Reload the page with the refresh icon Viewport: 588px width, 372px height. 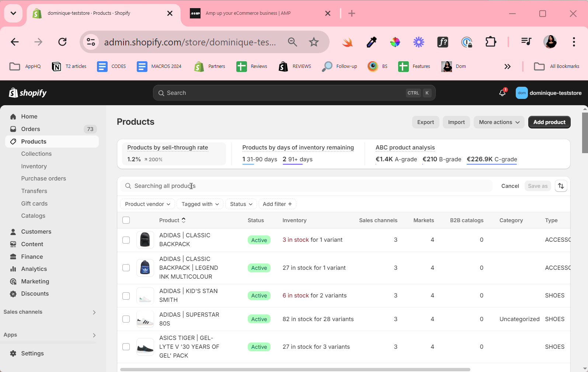(62, 42)
